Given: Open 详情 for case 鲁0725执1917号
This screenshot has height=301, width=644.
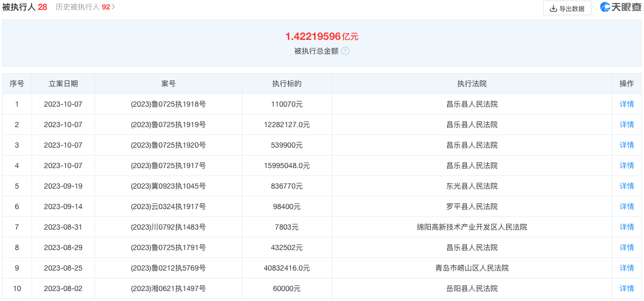Looking at the screenshot, I should coord(627,165).
